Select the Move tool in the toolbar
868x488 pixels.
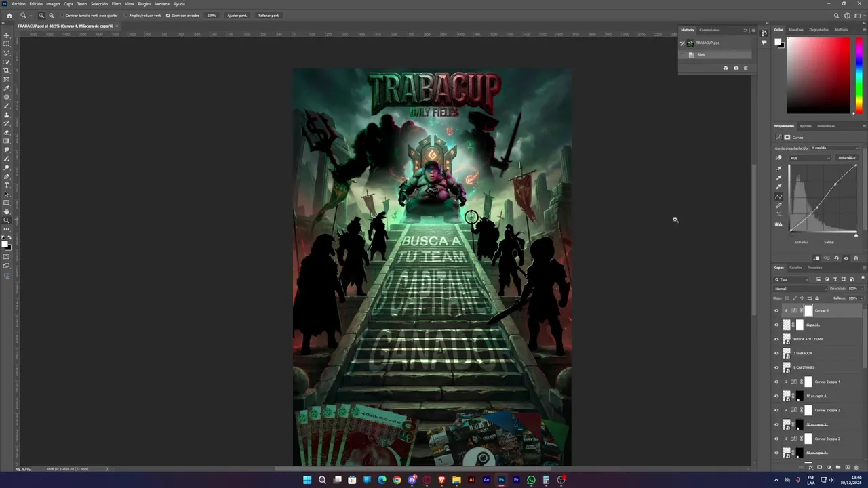point(7,35)
